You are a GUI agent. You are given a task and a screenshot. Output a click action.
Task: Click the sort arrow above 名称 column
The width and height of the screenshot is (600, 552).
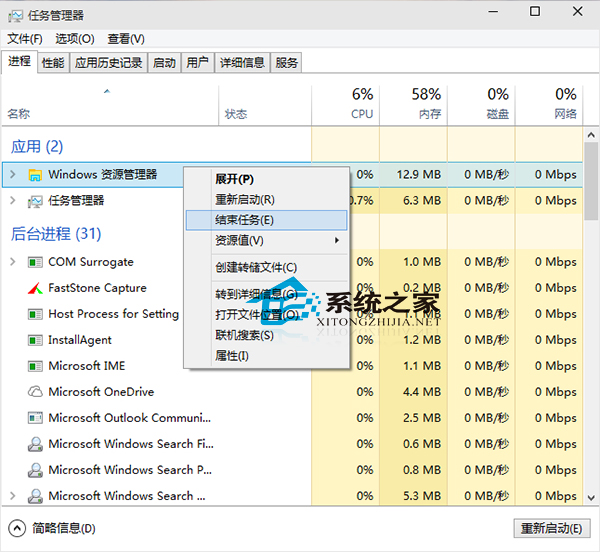point(107,91)
